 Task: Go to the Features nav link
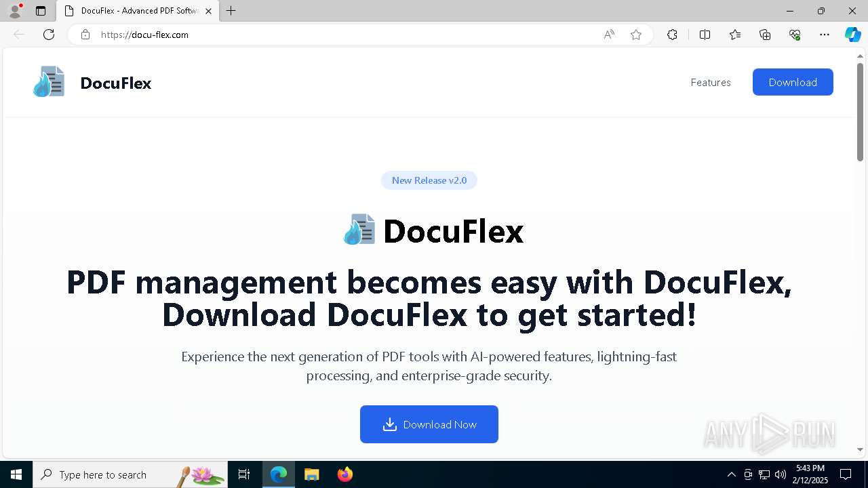tap(711, 82)
